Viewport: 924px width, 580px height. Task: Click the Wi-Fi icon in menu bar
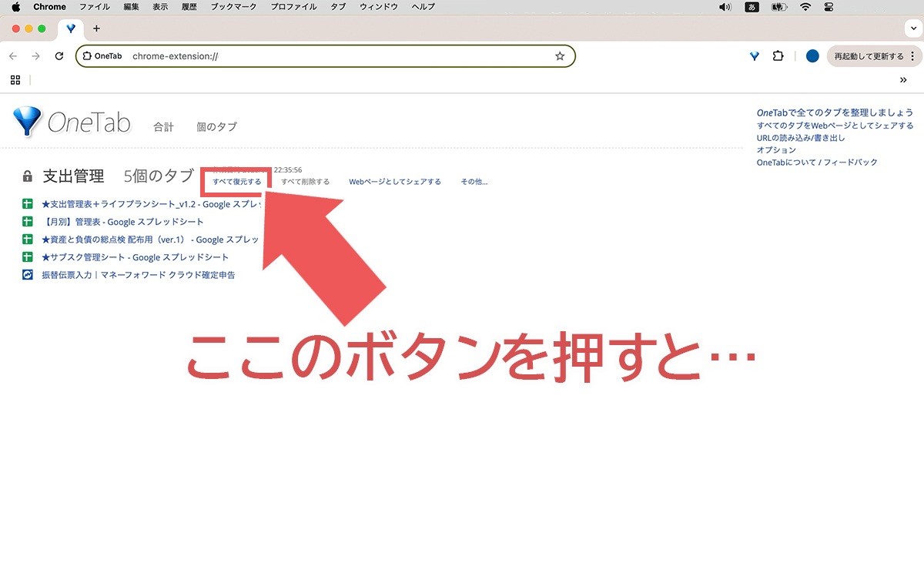pyautogui.click(x=805, y=7)
